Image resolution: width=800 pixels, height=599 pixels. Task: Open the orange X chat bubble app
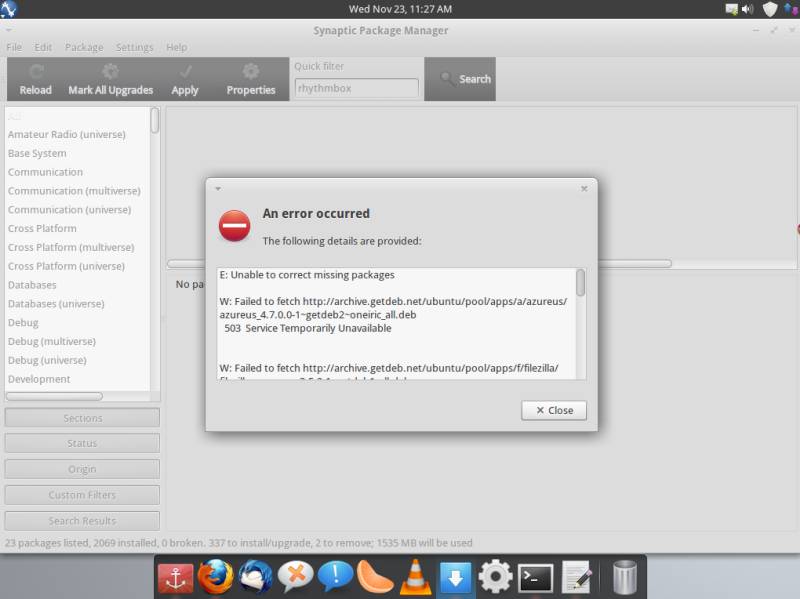[x=295, y=577]
